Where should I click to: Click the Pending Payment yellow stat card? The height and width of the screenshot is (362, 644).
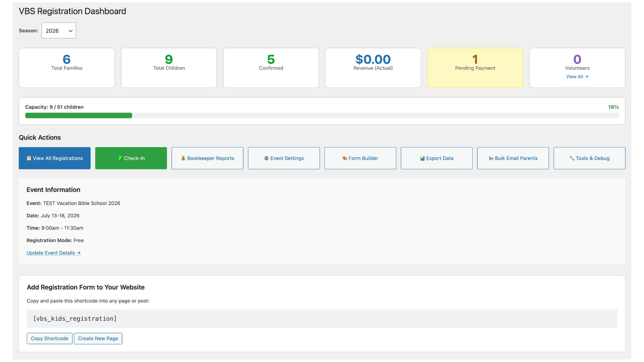click(475, 68)
